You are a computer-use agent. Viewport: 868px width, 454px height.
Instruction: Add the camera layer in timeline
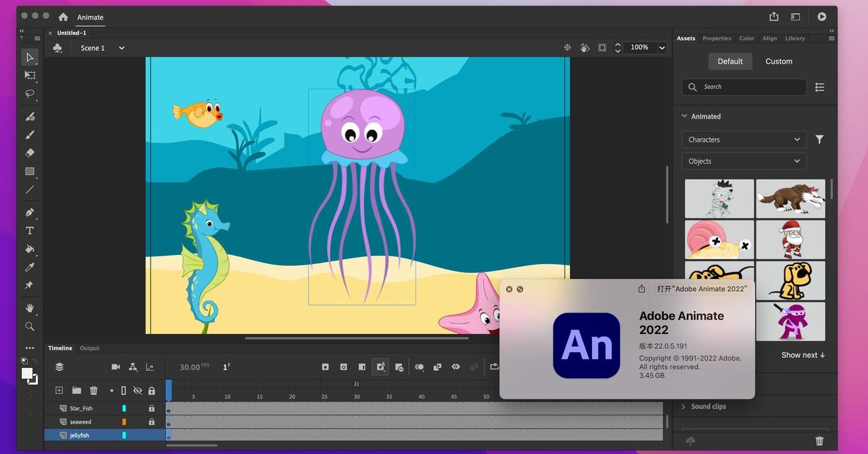(116, 367)
